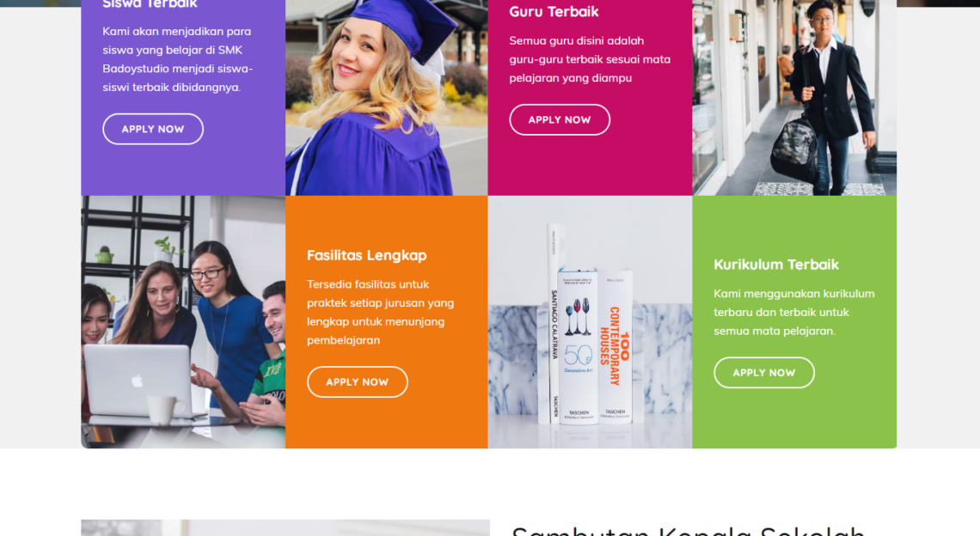
Task: Click the magenta Guru Terbaik description text
Action: point(590,59)
